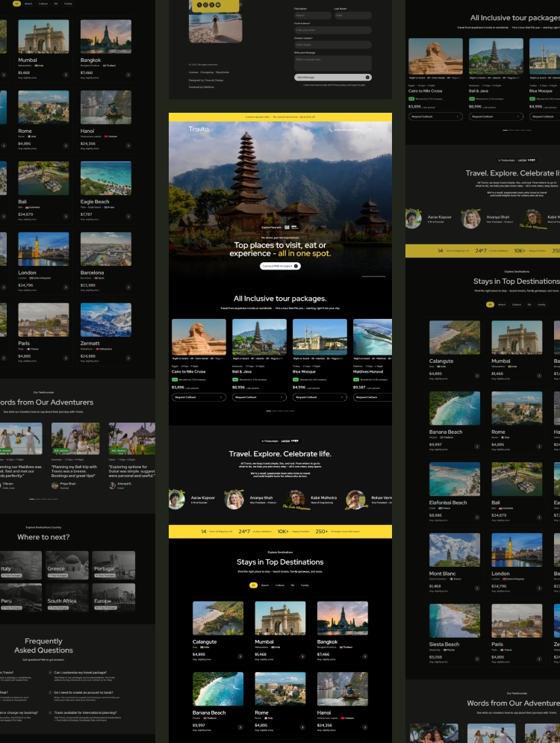The image size is (560, 743).
Task: Request Callback for Cairo to Nile Cruise, right page
Action: [x=435, y=116]
